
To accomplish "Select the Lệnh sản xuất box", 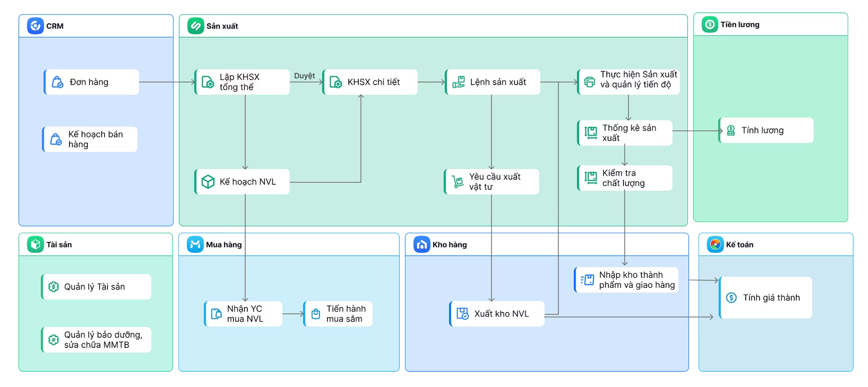I will [493, 82].
